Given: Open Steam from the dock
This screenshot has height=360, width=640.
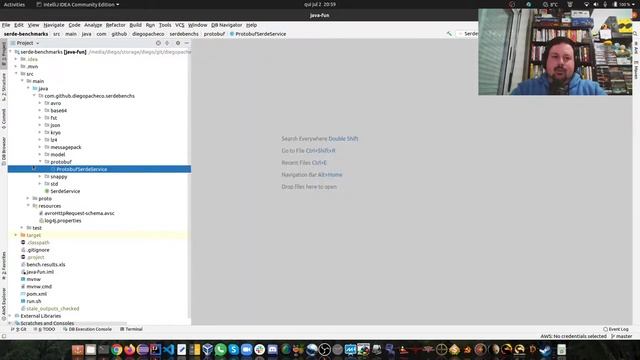Looking at the screenshot, I should (545, 350).
